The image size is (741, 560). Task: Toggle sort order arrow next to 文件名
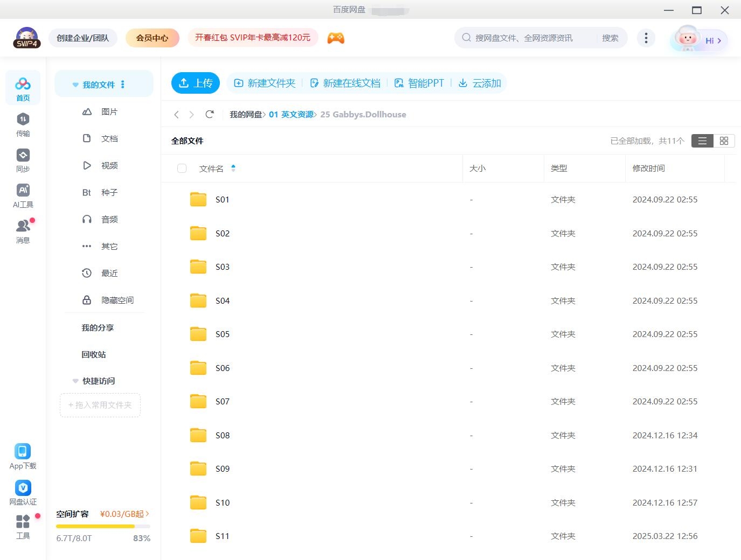point(233,169)
